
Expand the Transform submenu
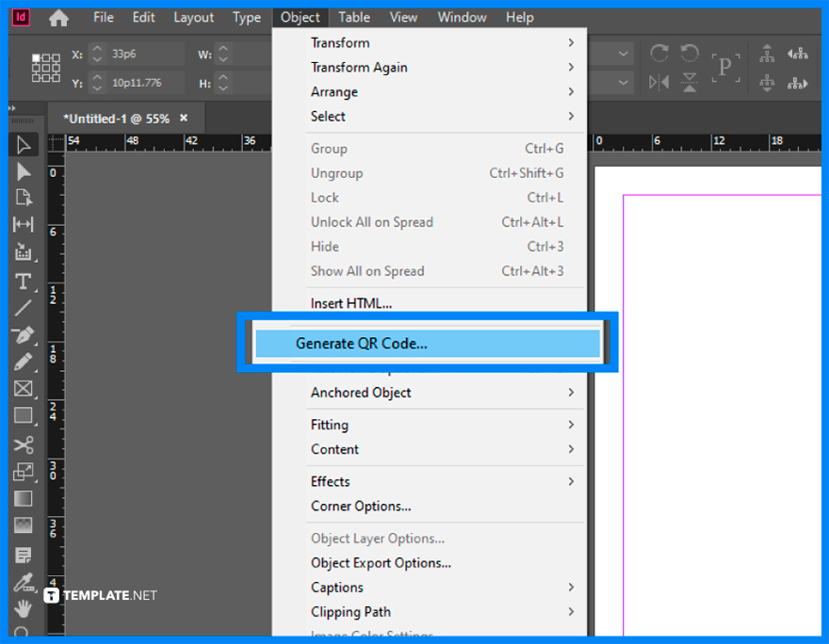[340, 42]
